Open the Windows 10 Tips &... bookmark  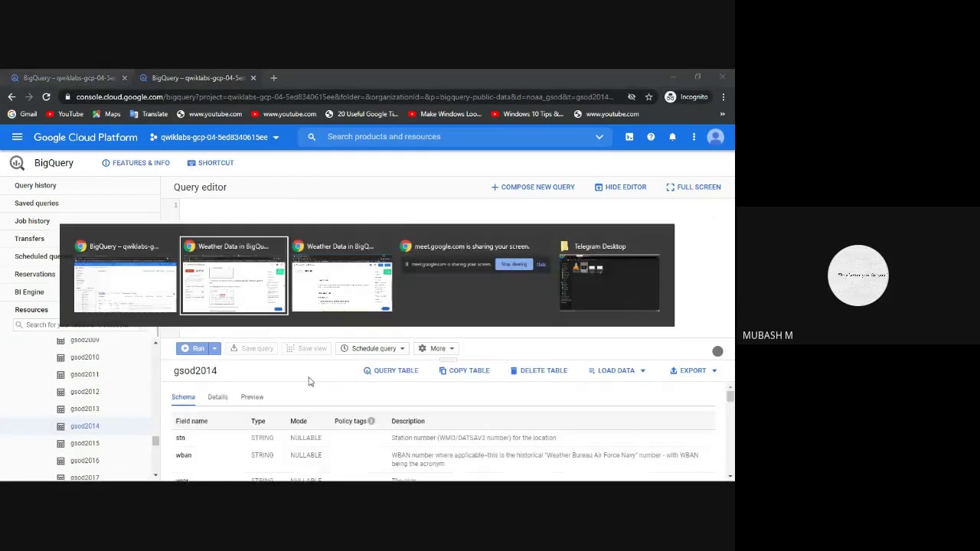[x=527, y=114]
